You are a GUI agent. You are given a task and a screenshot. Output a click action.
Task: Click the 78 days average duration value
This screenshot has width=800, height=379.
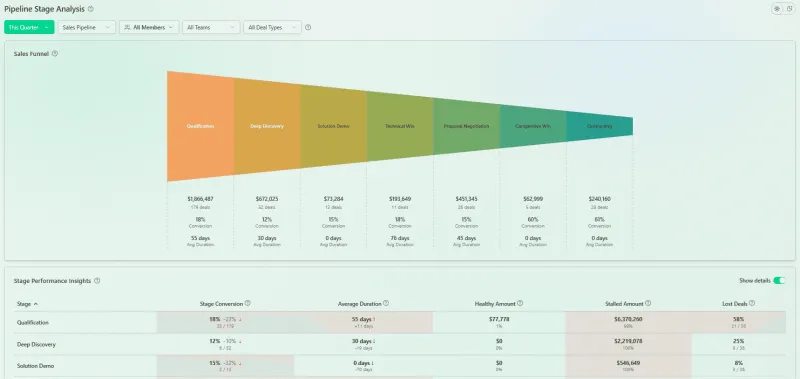pos(400,238)
